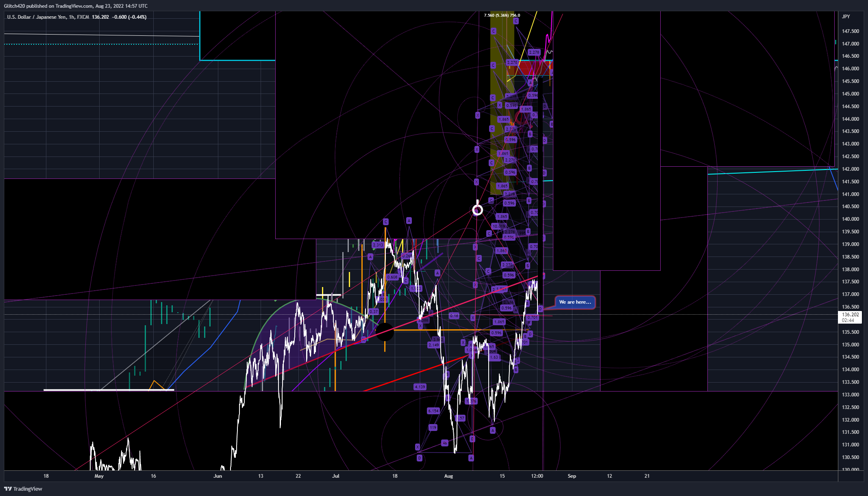Click the 142.000 price level on the axis

[x=851, y=169]
